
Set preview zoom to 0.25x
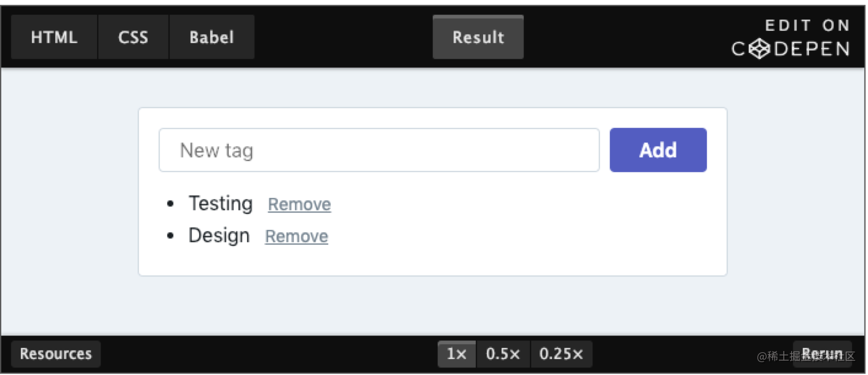coord(561,353)
